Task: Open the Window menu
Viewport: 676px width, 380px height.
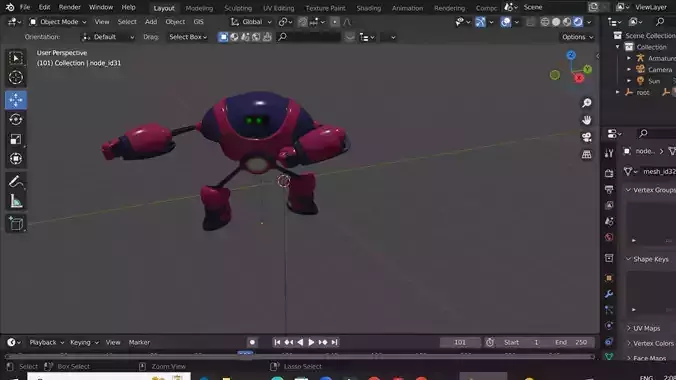Action: (x=101, y=7)
